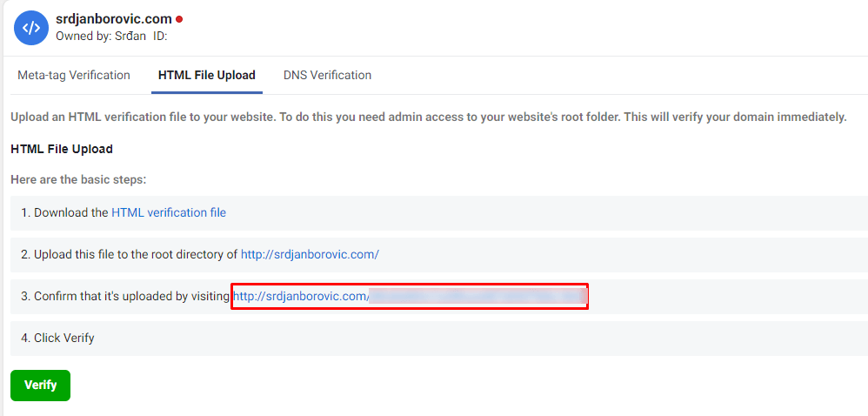The width and height of the screenshot is (868, 416).
Task: Click the srdjanborovic.com domain title
Action: (x=114, y=19)
